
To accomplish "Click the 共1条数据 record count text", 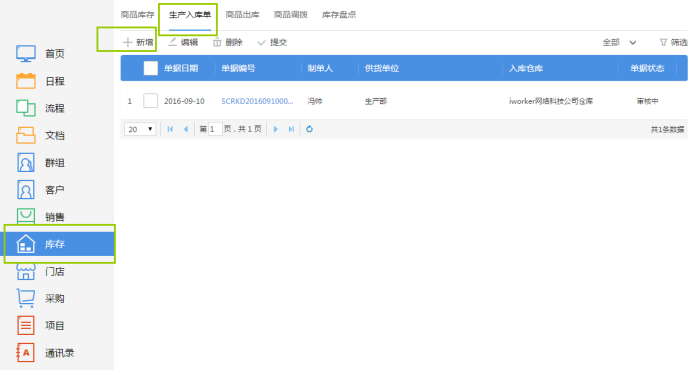I will [667, 130].
